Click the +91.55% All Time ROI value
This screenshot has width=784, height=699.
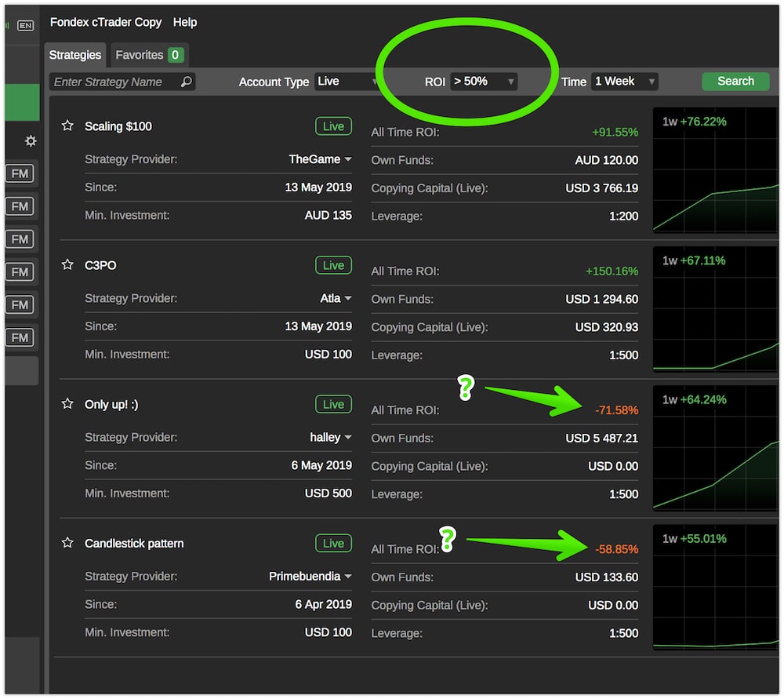pyautogui.click(x=615, y=132)
